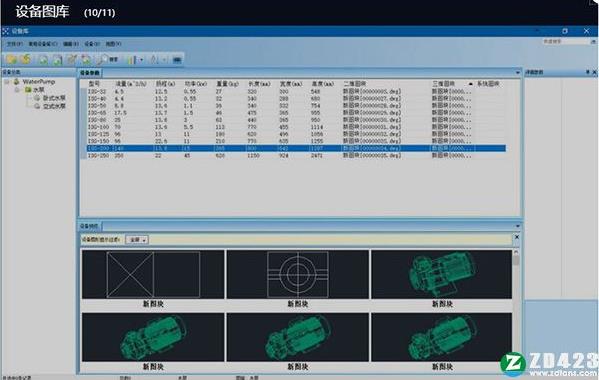Select the 立式水泵 tree item
The image size is (599, 380).
(54, 107)
